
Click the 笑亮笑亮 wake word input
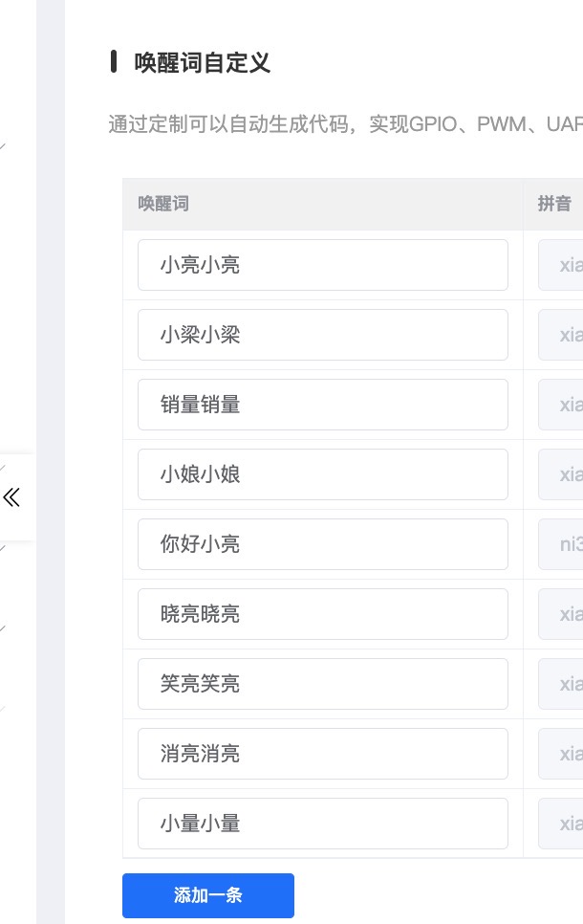click(322, 684)
